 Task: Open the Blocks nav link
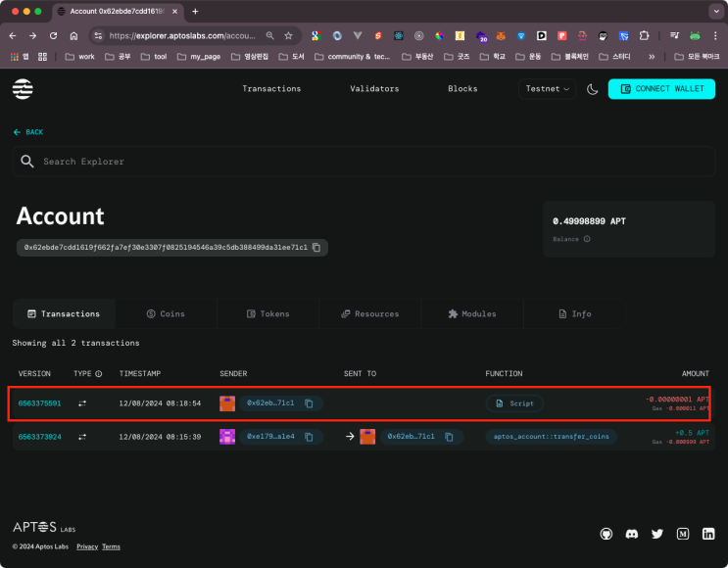(462, 89)
